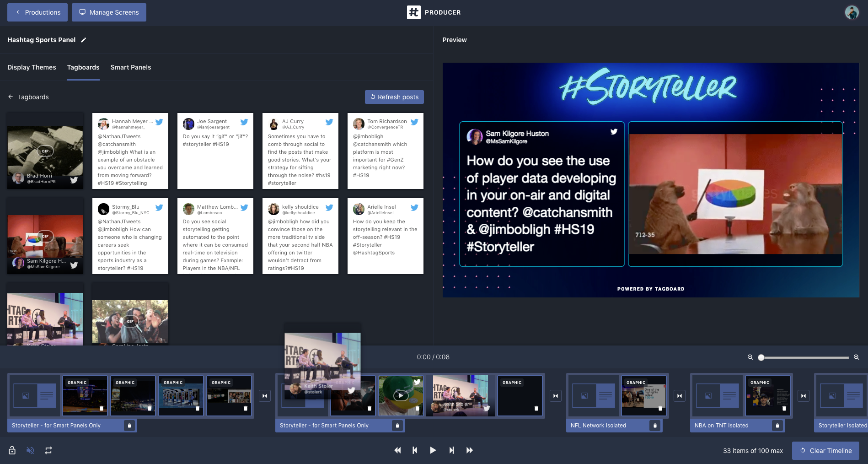
Task: Go back using the Tagboards arrow
Action: pos(11,97)
